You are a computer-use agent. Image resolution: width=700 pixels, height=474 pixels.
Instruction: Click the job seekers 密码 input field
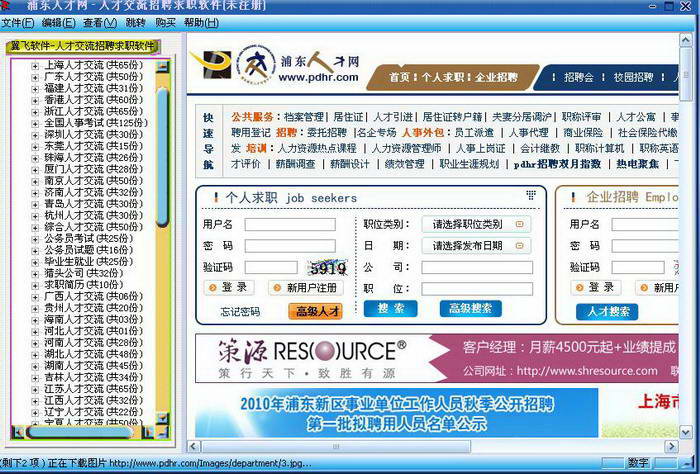(x=290, y=245)
